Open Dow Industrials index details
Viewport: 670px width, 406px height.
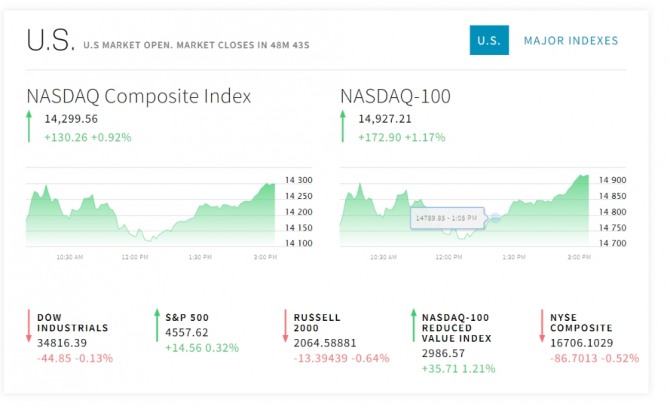(x=73, y=323)
